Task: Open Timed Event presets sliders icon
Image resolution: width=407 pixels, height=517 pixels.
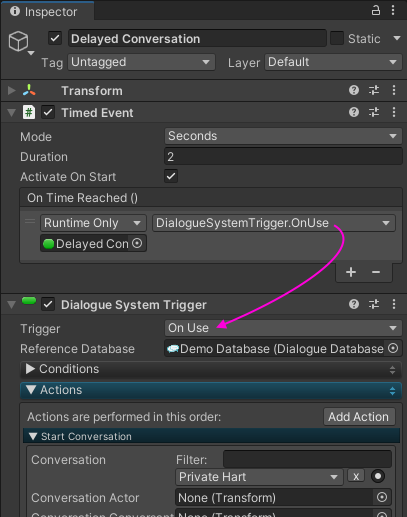Action: tap(374, 112)
